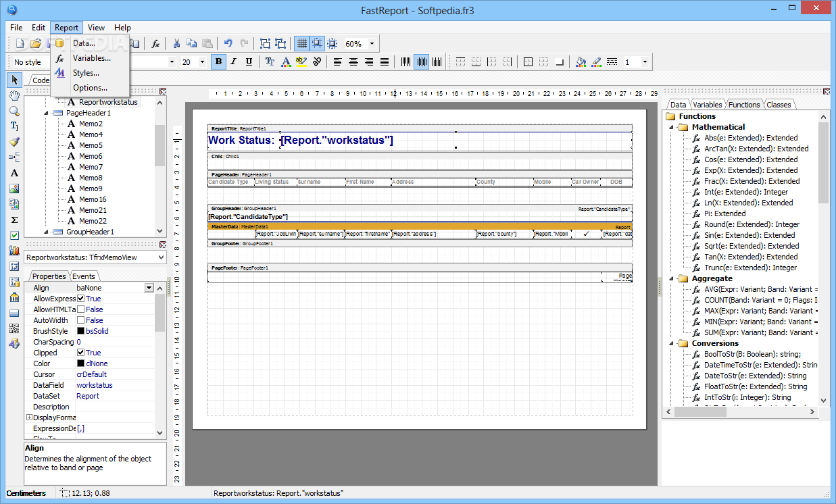Insert a Subreport object
Screen dimensions: 836x504
point(14,204)
